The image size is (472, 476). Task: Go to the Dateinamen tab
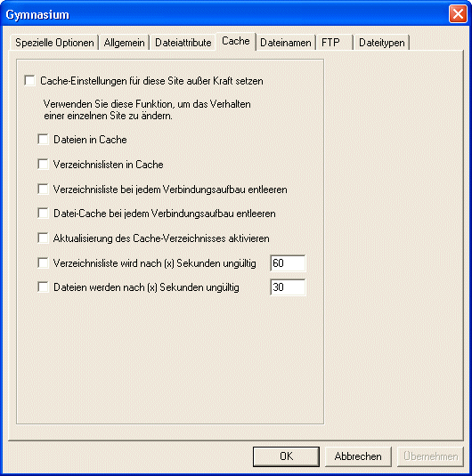click(286, 43)
